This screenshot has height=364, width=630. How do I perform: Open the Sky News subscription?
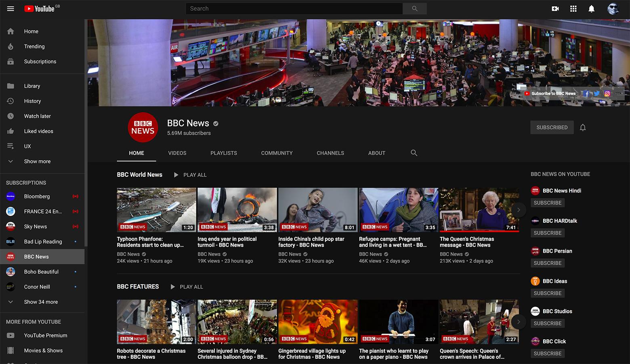tap(42, 226)
